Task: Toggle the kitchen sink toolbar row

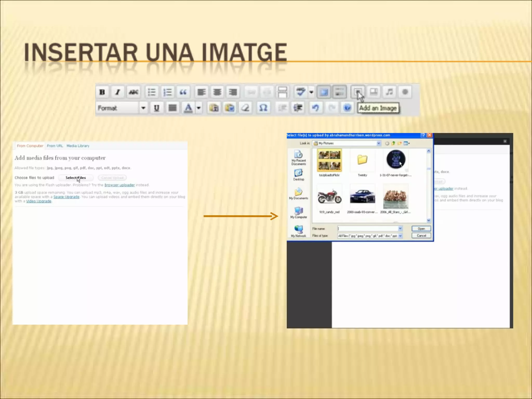Action: tap(340, 92)
